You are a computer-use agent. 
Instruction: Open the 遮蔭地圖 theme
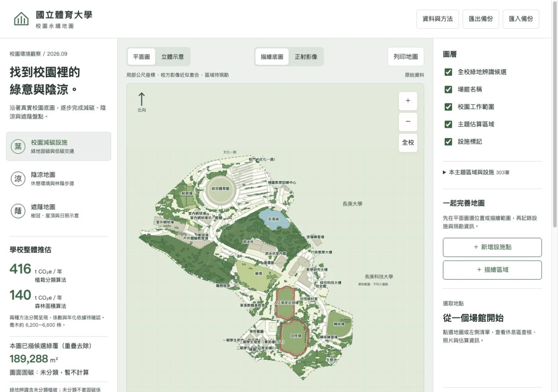(x=59, y=211)
